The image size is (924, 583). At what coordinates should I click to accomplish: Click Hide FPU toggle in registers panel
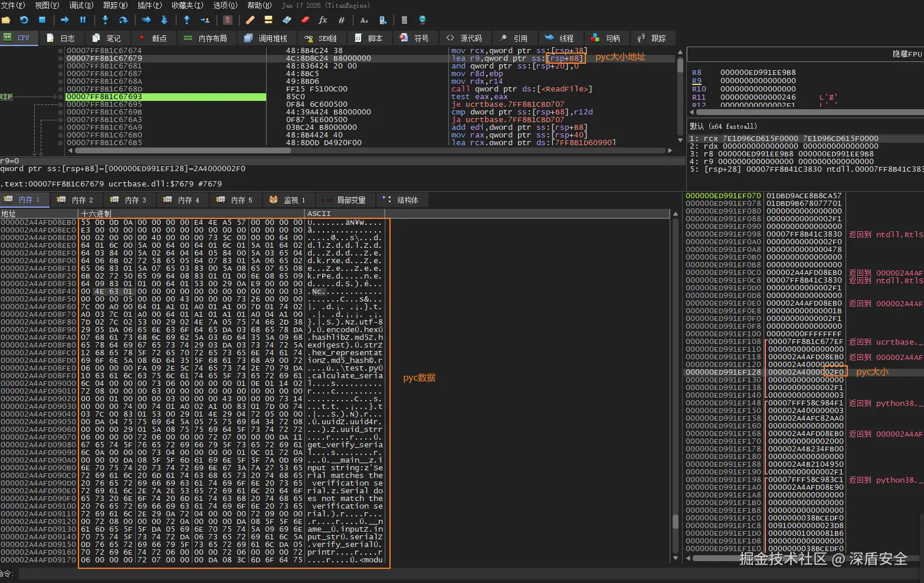pyautogui.click(x=906, y=54)
